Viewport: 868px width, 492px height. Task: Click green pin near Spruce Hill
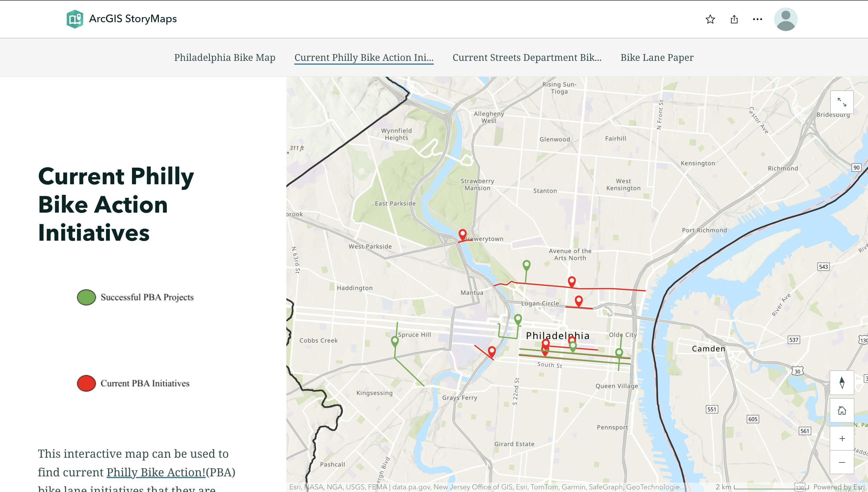pyautogui.click(x=394, y=341)
